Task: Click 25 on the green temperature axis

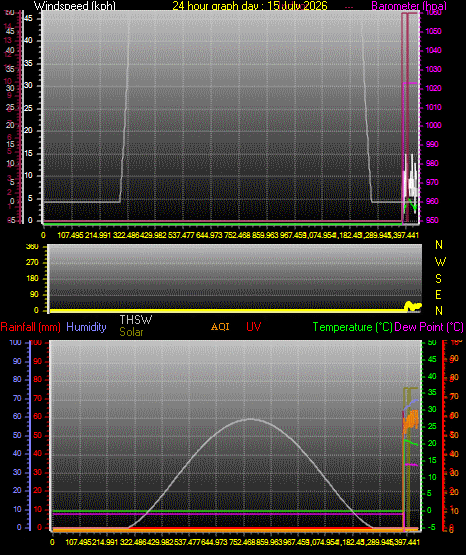Action: pos(432,427)
